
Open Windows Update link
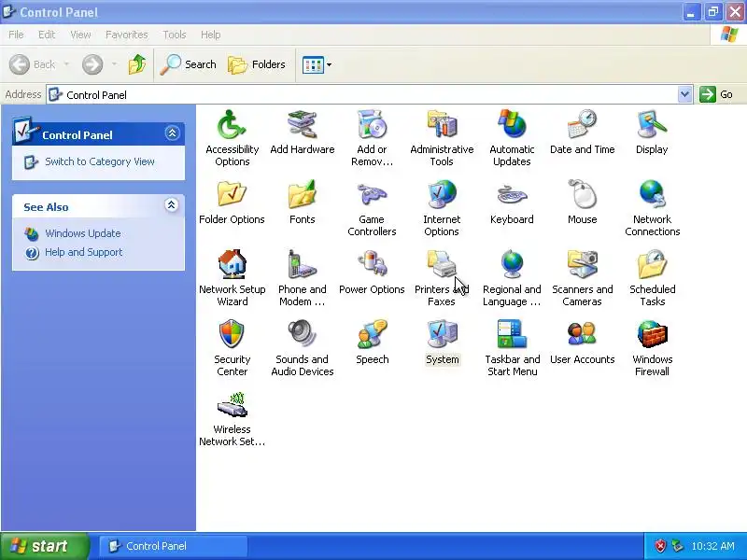83,233
